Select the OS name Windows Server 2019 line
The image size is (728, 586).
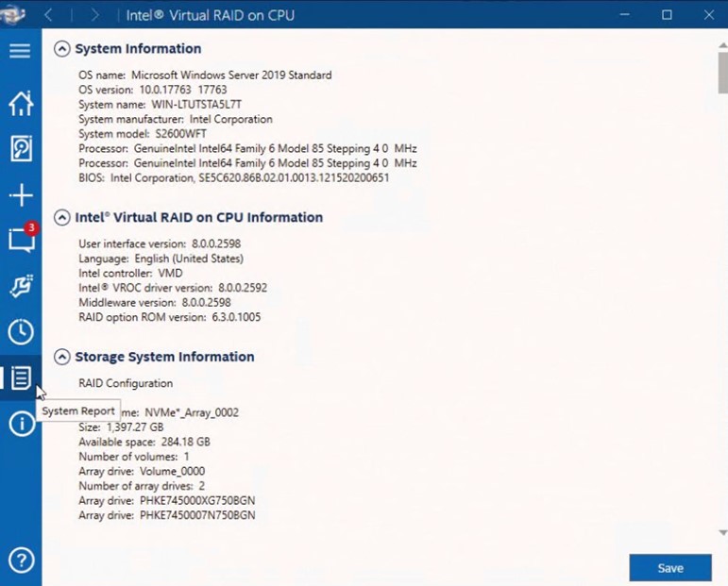[x=205, y=75]
